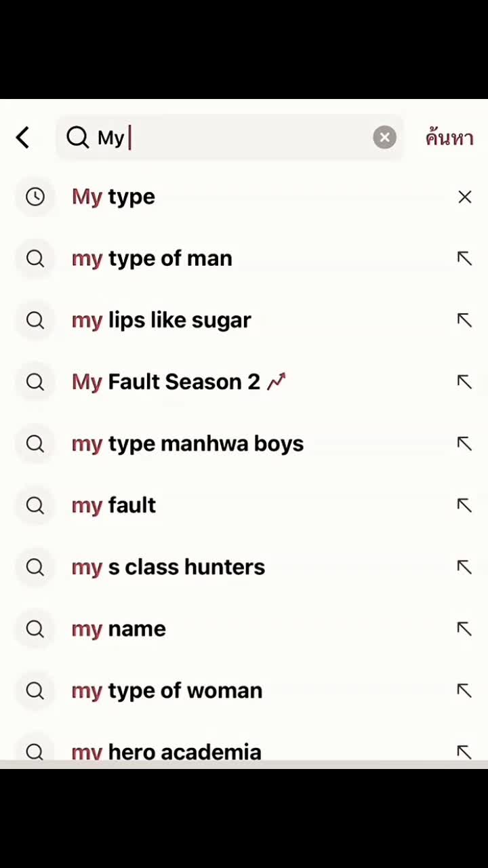Tap the back arrow icon
Viewport: 488px width, 868px height.
(23, 138)
